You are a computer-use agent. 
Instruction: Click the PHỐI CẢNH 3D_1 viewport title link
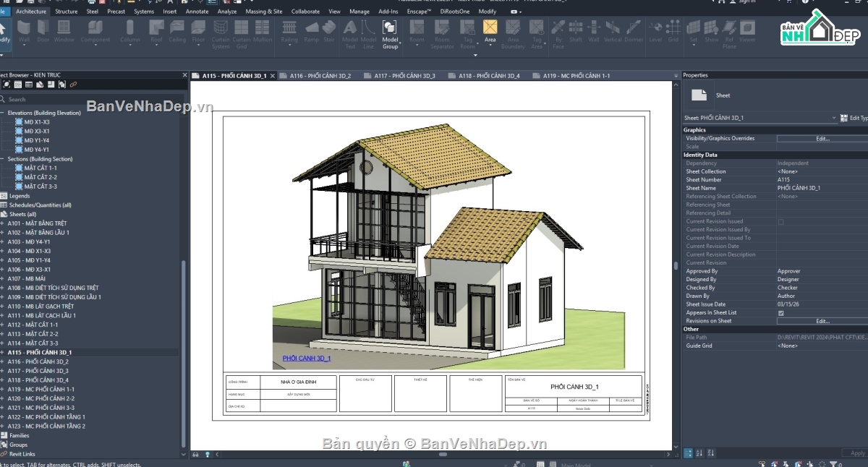tap(307, 359)
